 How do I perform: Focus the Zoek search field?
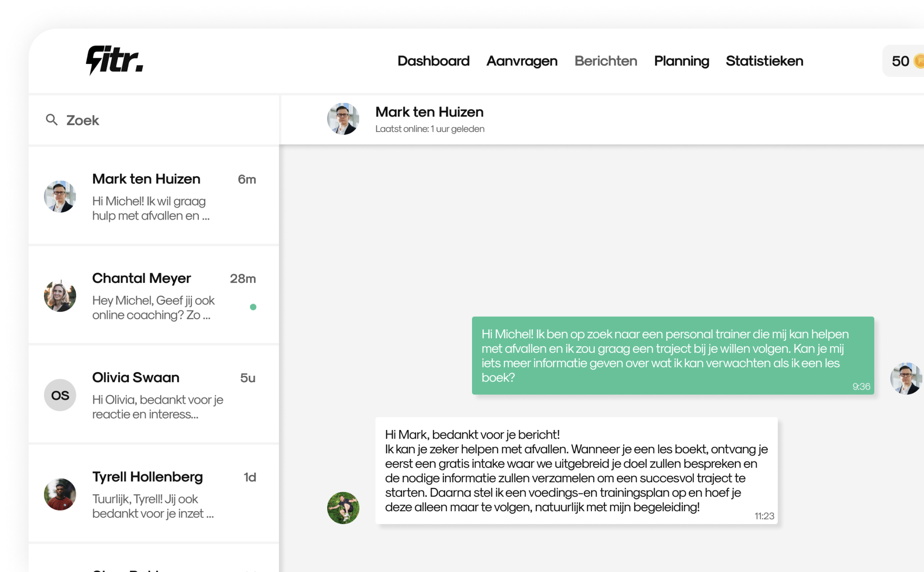154,120
